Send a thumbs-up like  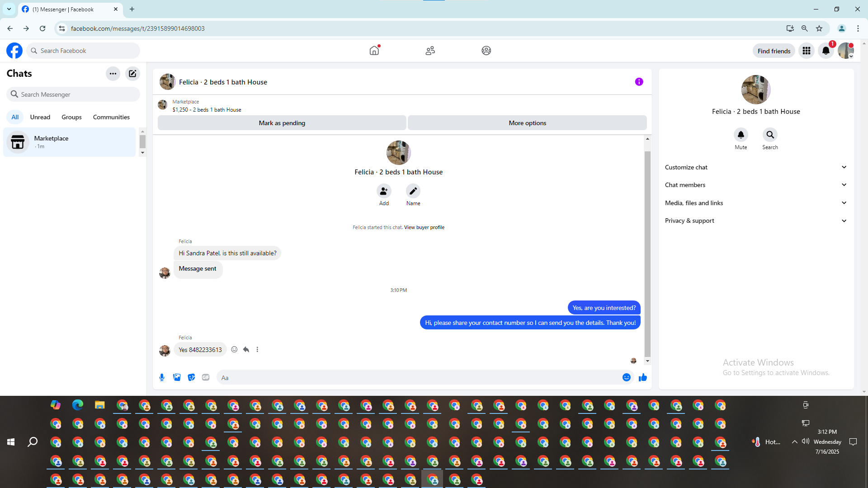(x=643, y=377)
